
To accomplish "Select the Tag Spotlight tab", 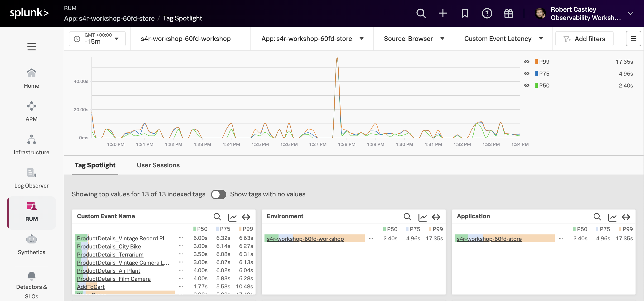I will (95, 165).
